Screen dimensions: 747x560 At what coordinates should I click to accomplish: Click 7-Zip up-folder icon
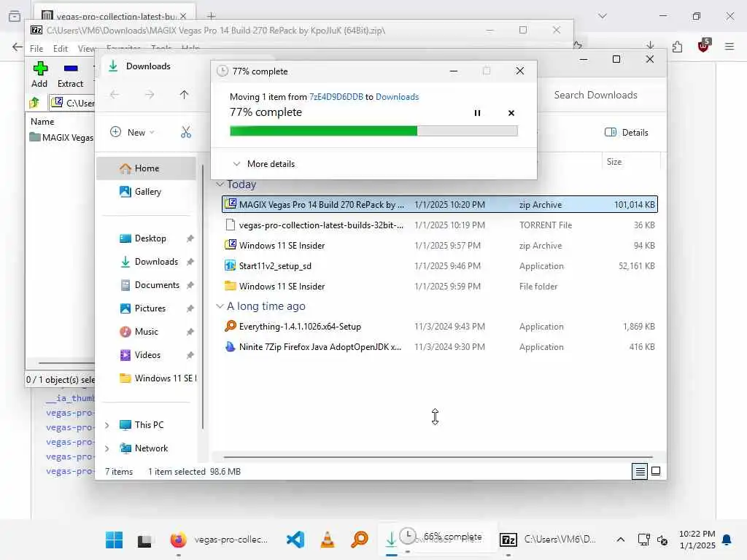tap(34, 102)
